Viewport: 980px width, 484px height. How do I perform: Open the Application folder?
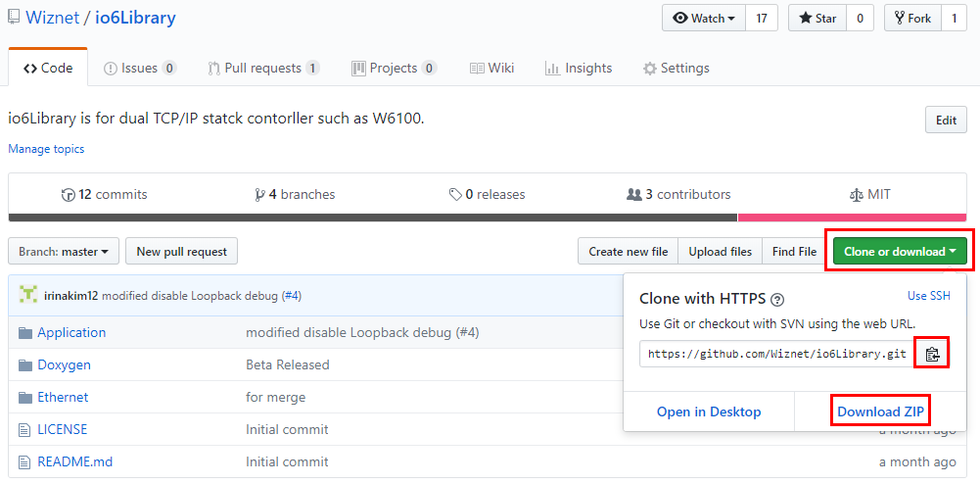pos(71,333)
